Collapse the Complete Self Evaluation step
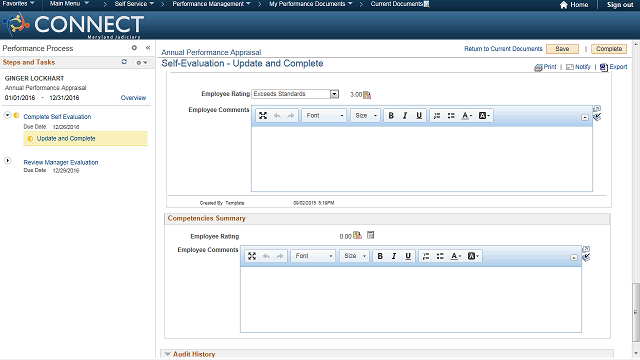The height and width of the screenshot is (360, 640). coord(7,116)
